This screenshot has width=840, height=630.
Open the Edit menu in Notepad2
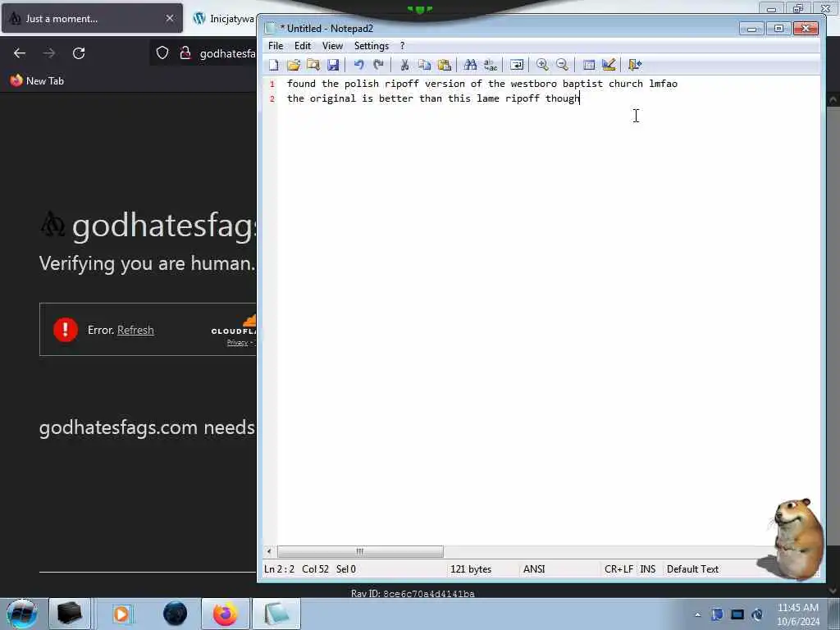(x=303, y=46)
